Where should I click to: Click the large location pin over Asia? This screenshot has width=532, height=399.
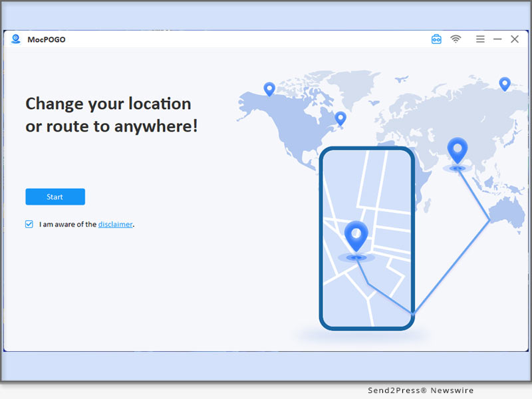[x=458, y=150]
